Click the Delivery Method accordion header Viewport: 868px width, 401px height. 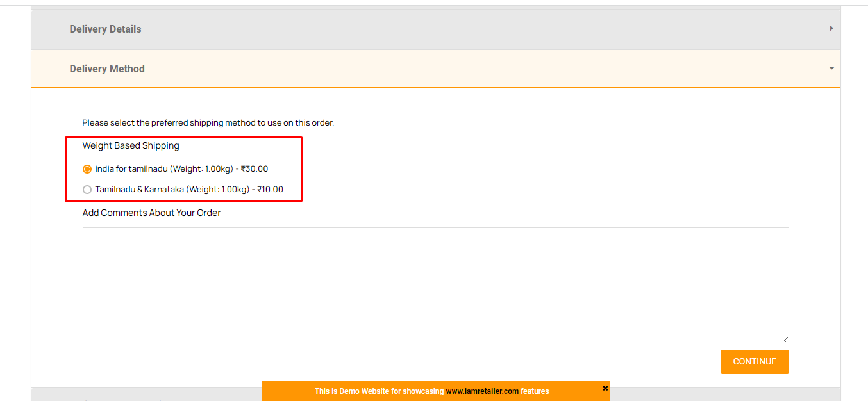436,69
